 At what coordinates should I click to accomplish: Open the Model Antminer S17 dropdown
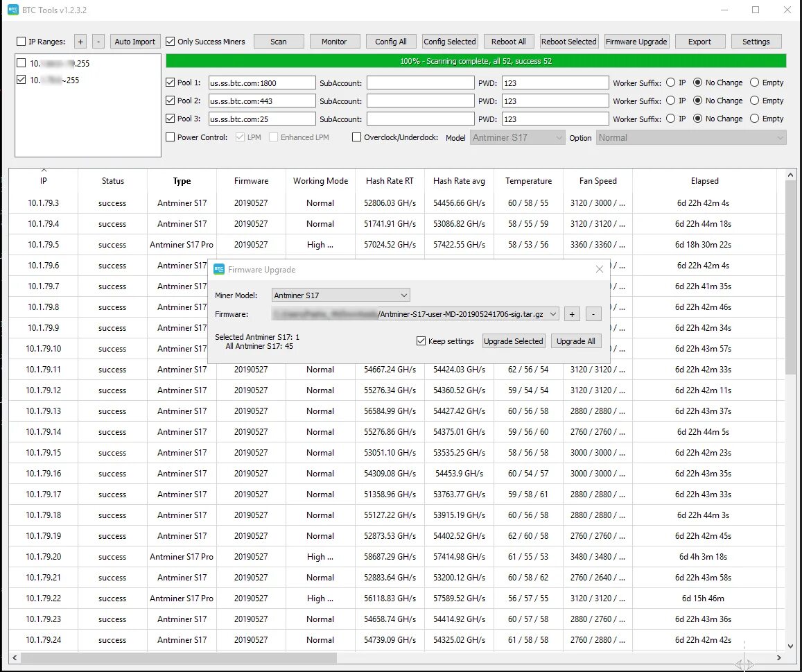[x=517, y=138]
